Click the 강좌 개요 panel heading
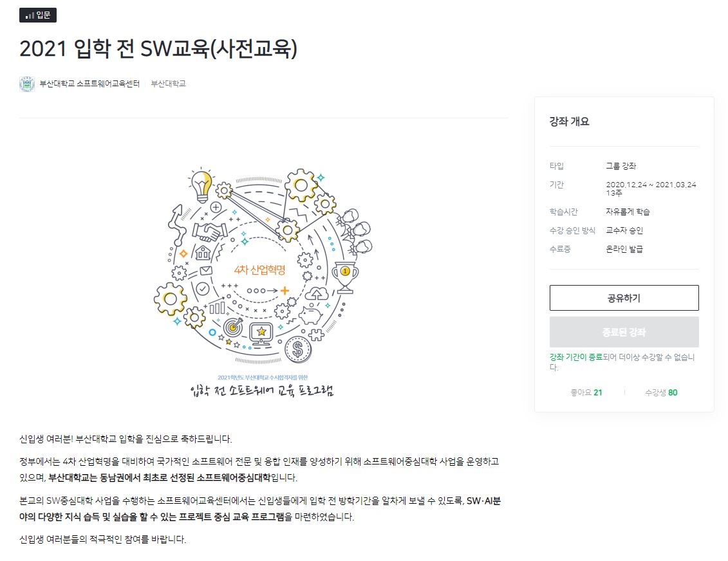728x561 pixels. point(569,122)
